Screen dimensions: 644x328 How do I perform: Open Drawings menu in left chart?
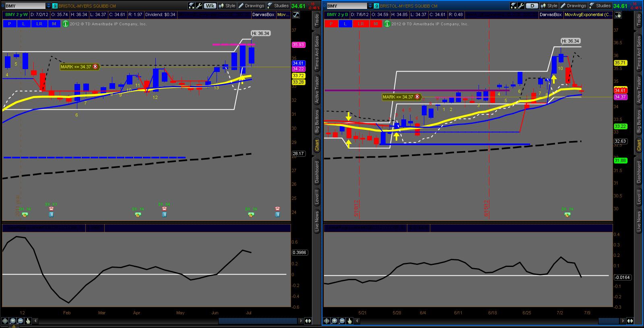click(x=252, y=6)
